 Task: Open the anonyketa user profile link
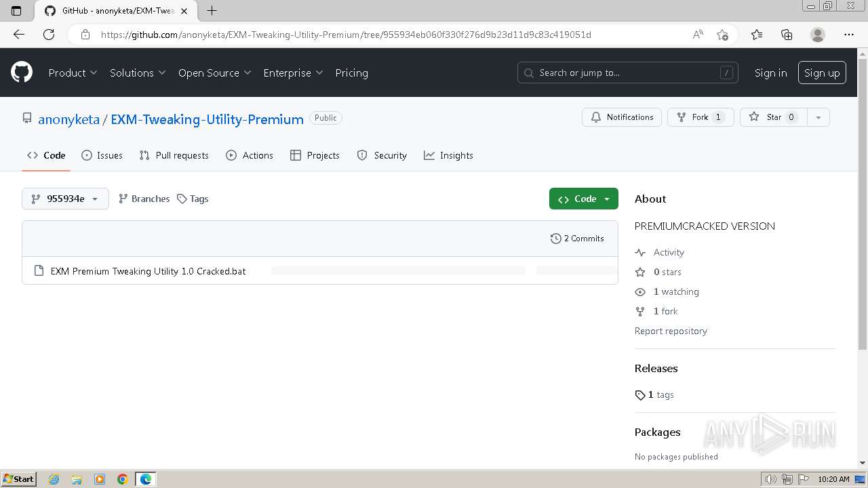[68, 119]
